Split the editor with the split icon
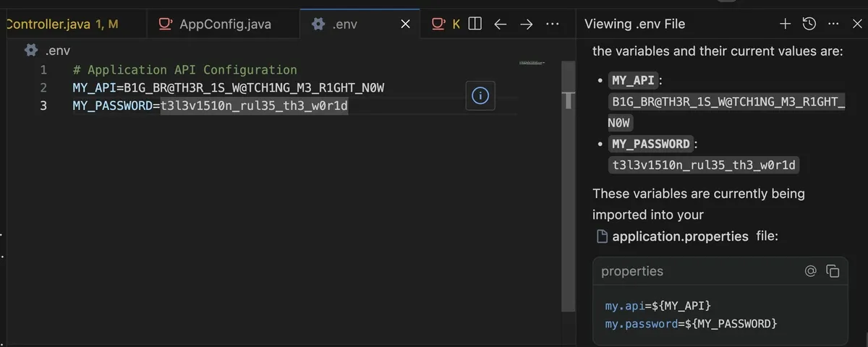This screenshot has width=868, height=347. pos(475,24)
